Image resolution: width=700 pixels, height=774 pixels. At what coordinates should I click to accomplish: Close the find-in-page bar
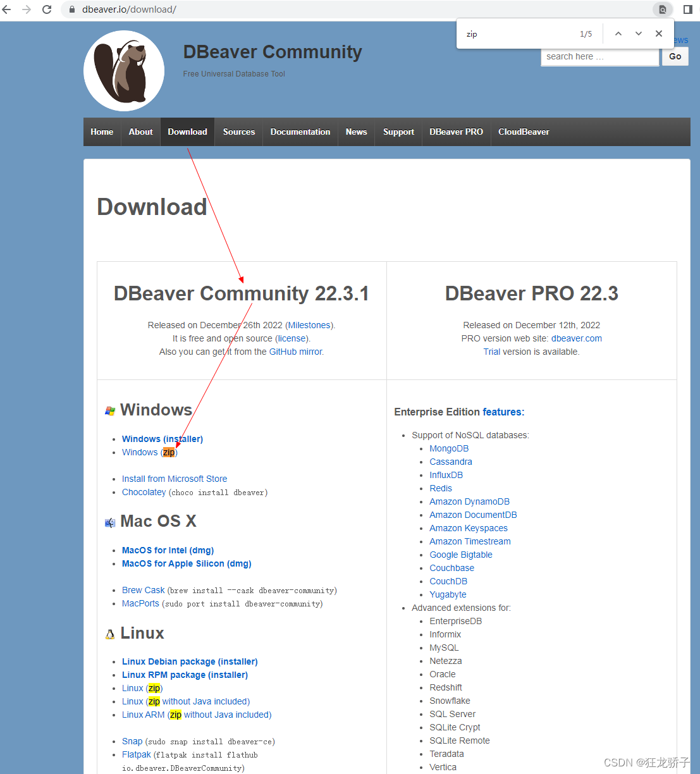click(658, 34)
